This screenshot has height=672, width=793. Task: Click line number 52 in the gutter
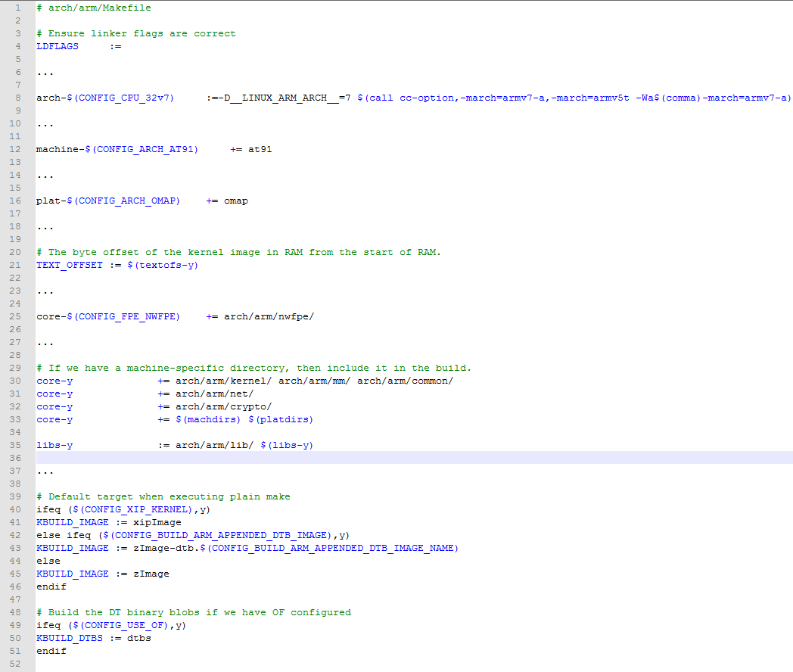15,664
